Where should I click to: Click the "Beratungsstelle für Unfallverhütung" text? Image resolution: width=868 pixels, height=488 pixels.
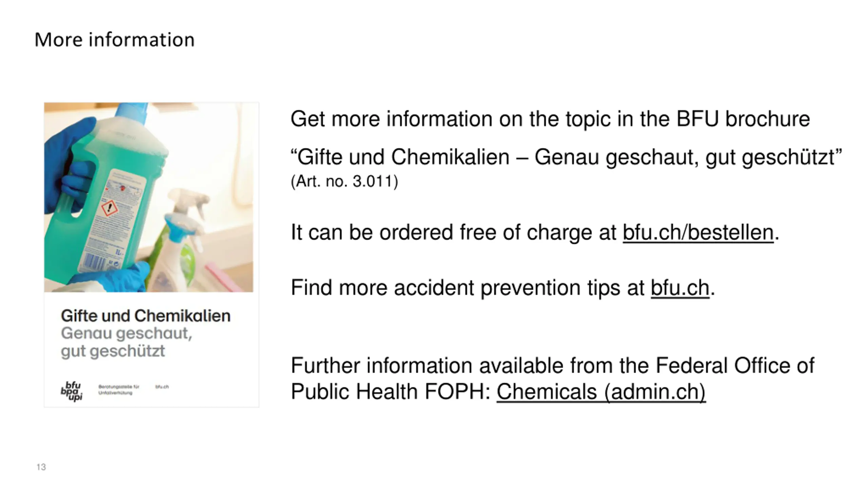119,390
